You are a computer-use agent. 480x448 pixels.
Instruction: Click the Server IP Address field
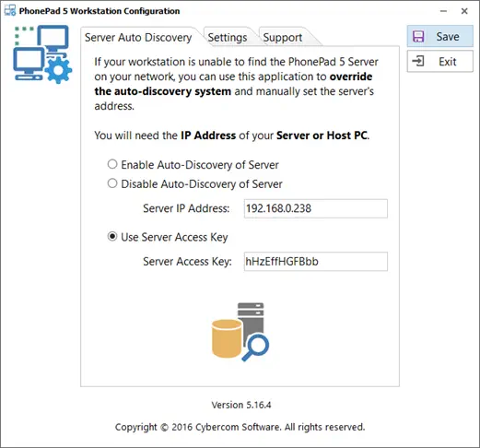316,208
